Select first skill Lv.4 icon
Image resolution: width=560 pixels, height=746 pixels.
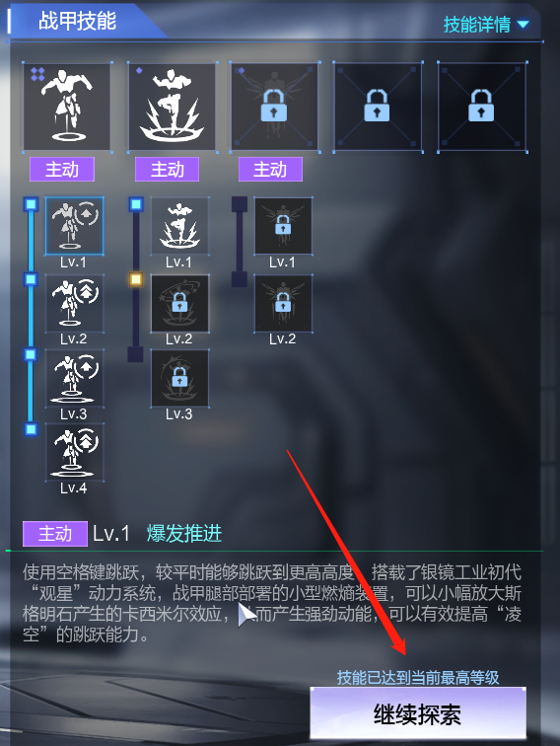pos(74,453)
